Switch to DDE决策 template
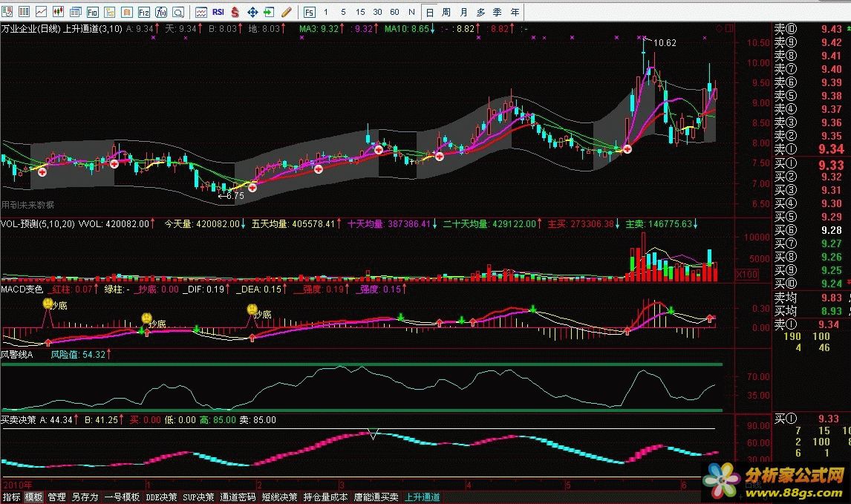 click(x=161, y=497)
